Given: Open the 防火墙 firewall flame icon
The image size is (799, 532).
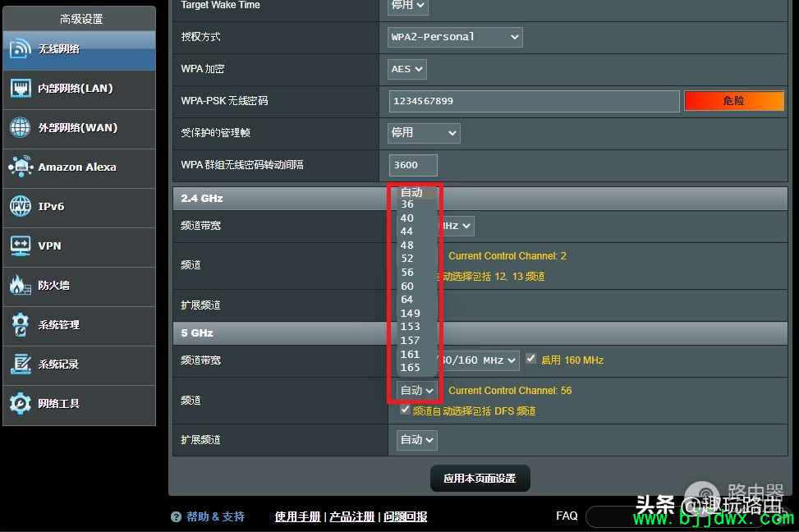Looking at the screenshot, I should point(21,286).
